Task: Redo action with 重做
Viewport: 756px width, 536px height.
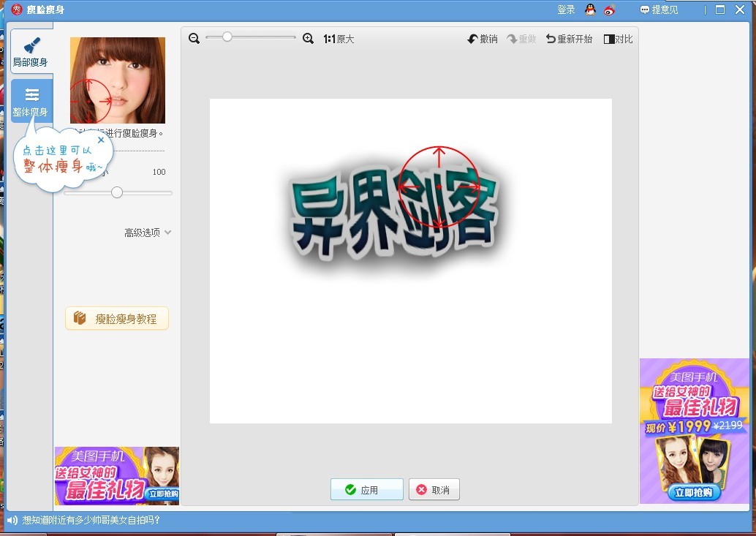Action: (522, 39)
